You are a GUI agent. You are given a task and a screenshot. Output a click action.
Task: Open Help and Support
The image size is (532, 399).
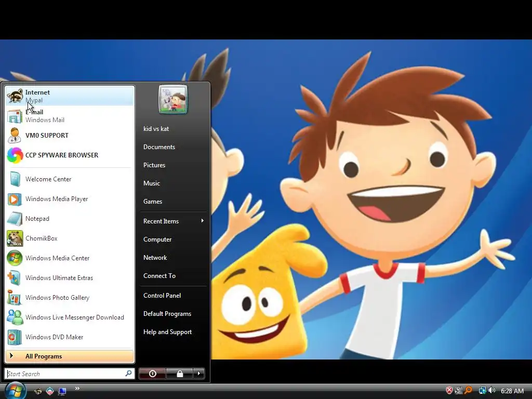point(174,332)
